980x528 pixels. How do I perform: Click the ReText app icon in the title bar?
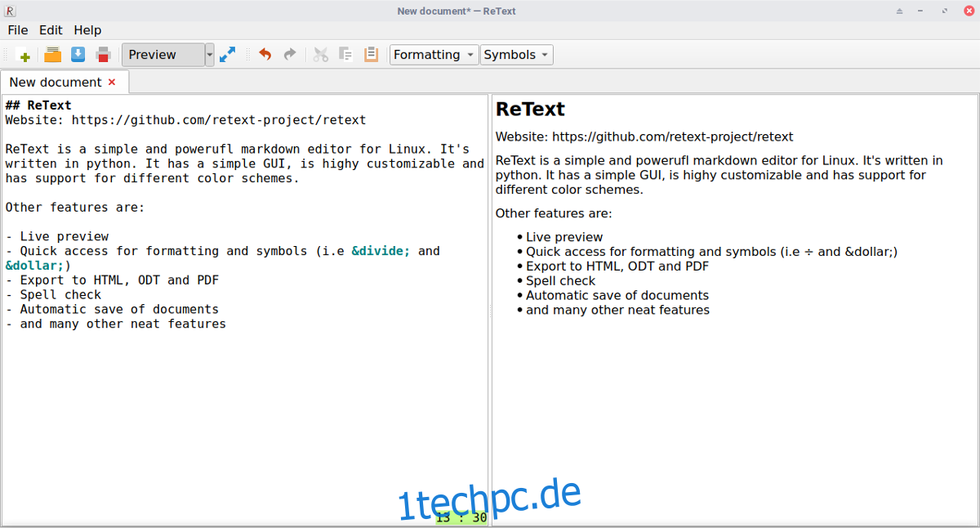[10, 11]
